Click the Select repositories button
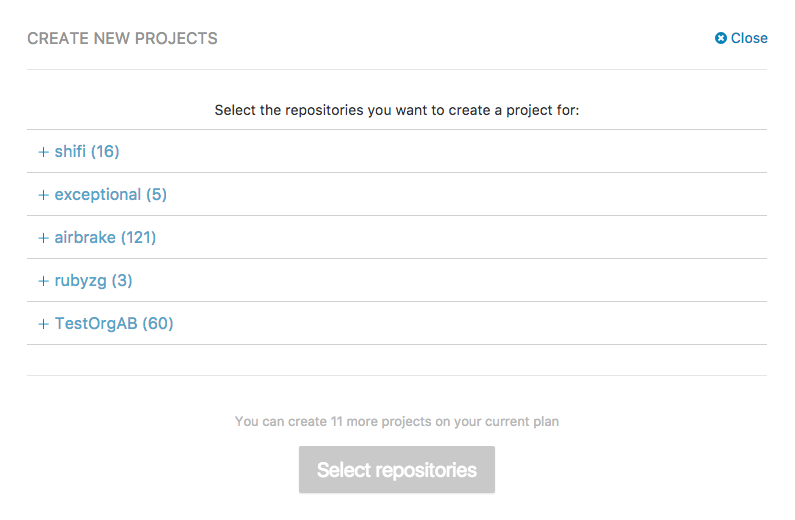Viewport: 795px width, 520px height. [396, 470]
